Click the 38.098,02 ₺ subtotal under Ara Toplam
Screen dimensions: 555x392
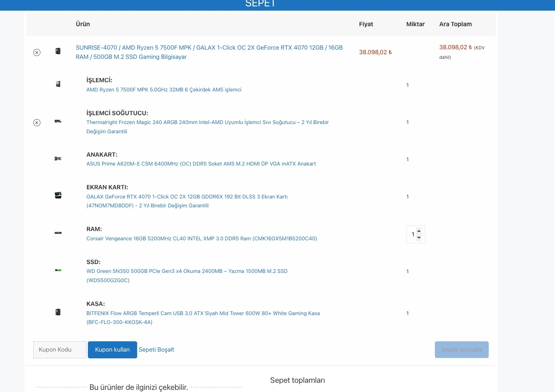click(x=456, y=47)
